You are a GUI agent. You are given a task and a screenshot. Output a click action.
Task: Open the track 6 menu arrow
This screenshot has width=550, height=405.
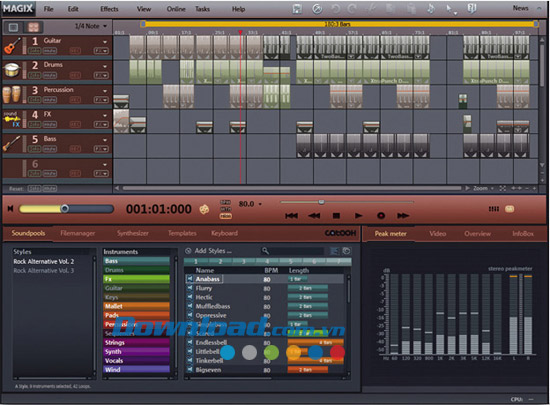[105, 164]
